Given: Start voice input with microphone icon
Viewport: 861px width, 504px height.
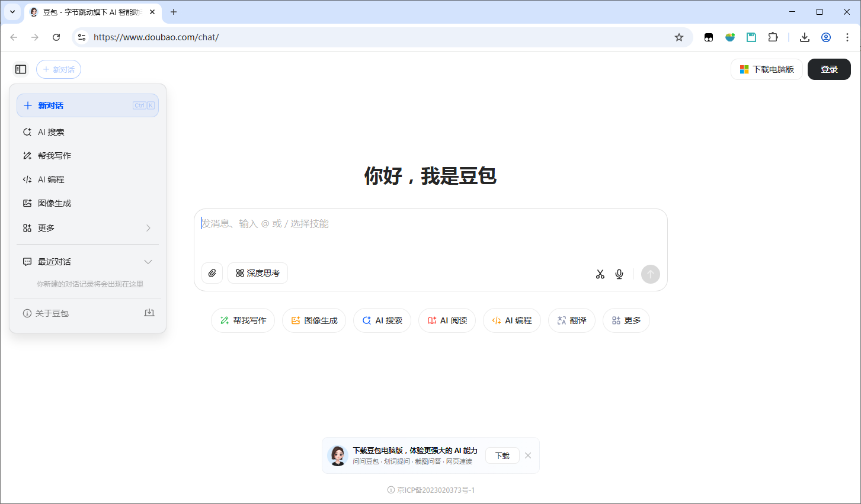Looking at the screenshot, I should pyautogui.click(x=619, y=274).
